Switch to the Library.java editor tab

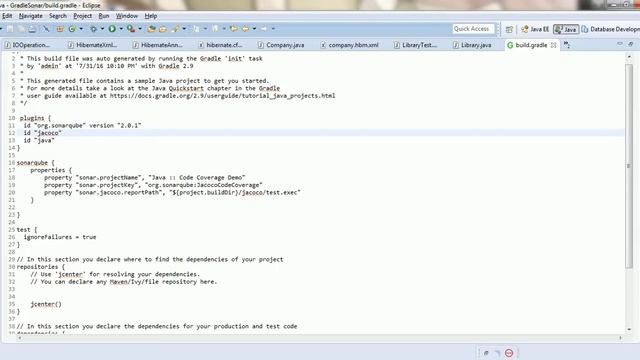[473, 45]
